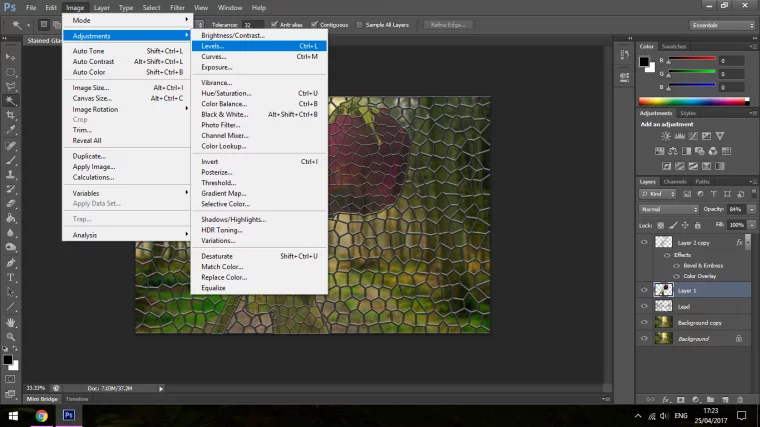Hide the Layer 1 layer
The image size is (760, 427).
tap(644, 290)
